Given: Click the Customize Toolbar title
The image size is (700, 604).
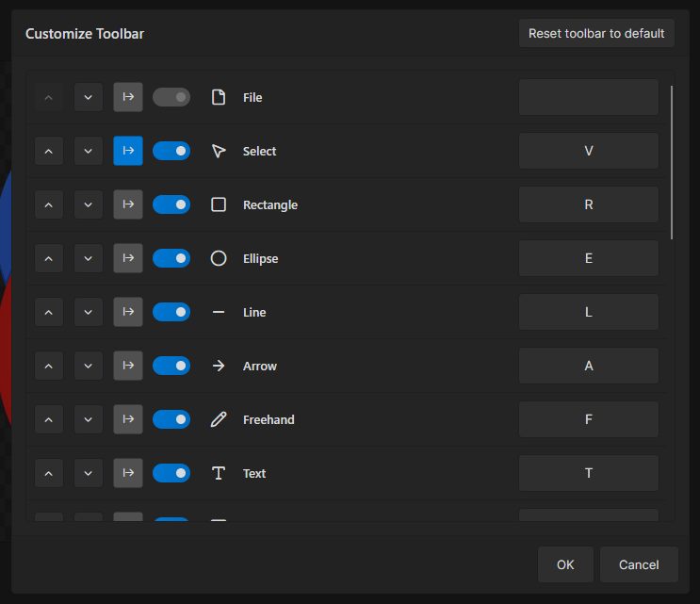Looking at the screenshot, I should tap(85, 34).
